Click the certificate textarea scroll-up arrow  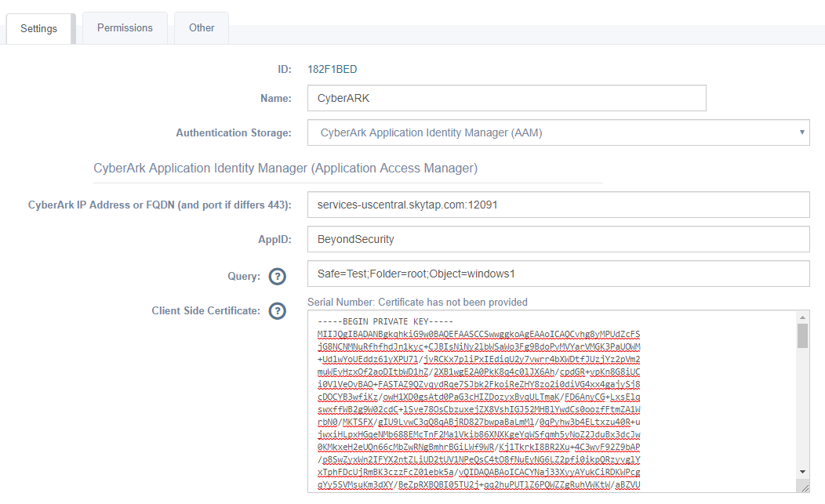click(802, 317)
